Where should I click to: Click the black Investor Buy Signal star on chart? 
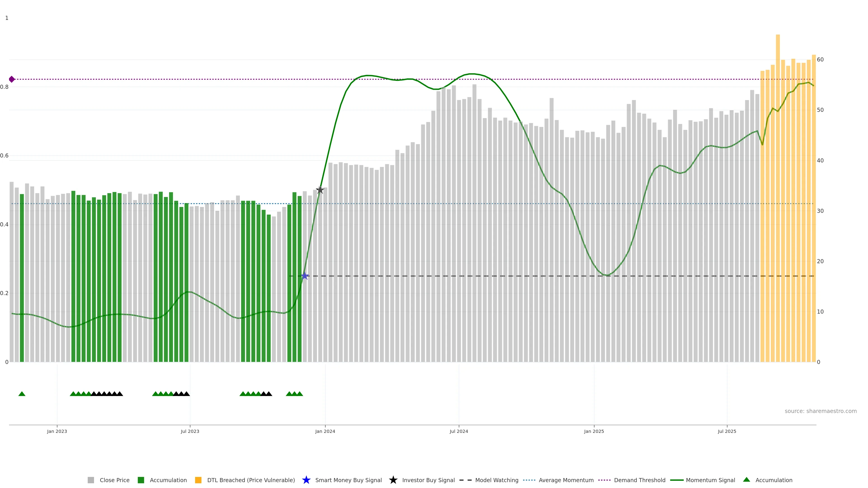click(320, 190)
